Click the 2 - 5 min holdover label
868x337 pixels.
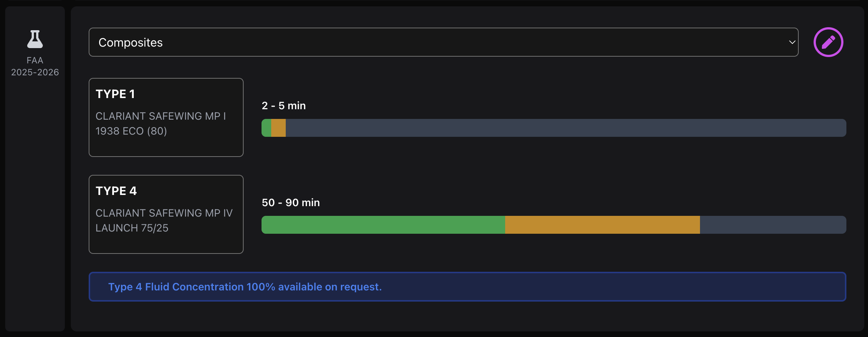point(283,105)
